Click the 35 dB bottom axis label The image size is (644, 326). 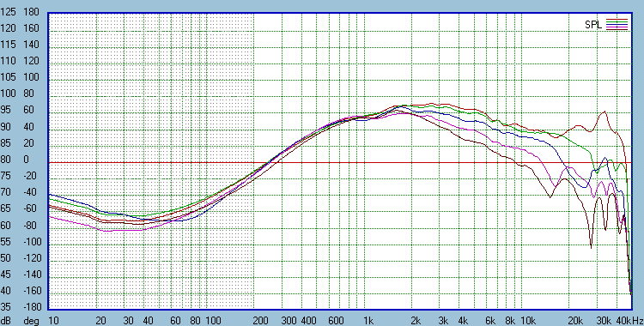(5, 307)
